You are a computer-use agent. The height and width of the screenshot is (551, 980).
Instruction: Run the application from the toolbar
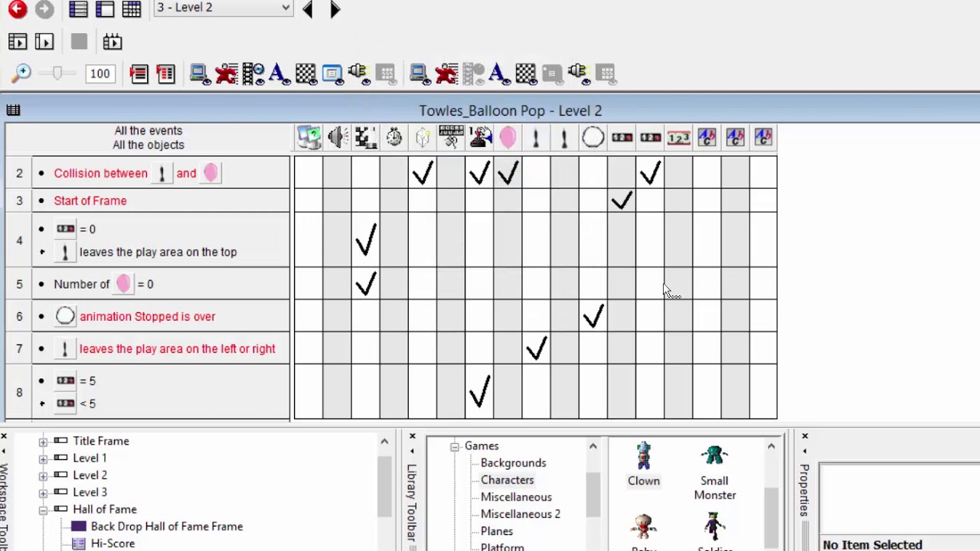click(x=17, y=41)
